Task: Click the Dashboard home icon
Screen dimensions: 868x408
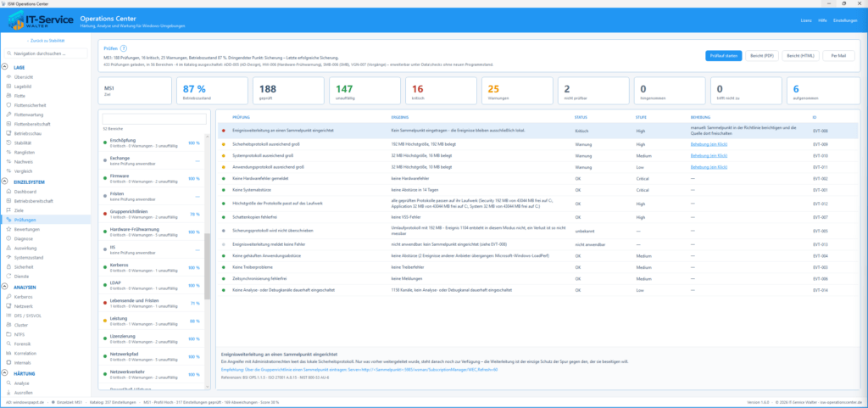Action: (x=8, y=192)
